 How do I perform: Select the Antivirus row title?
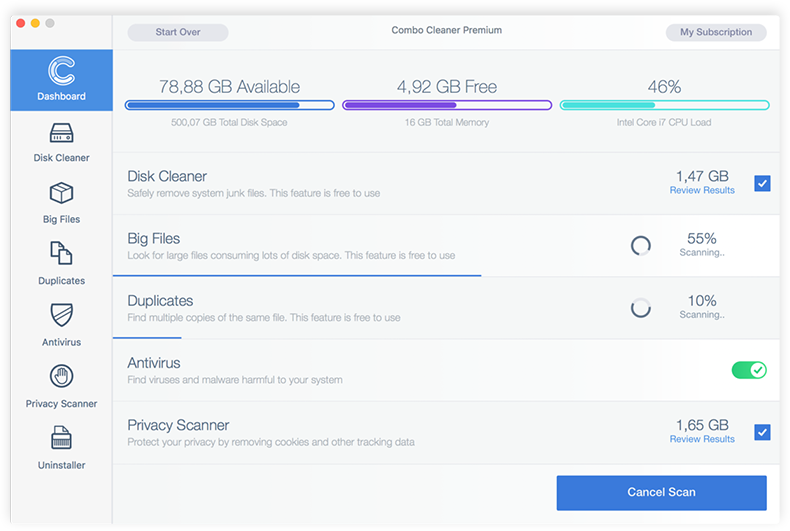154,363
